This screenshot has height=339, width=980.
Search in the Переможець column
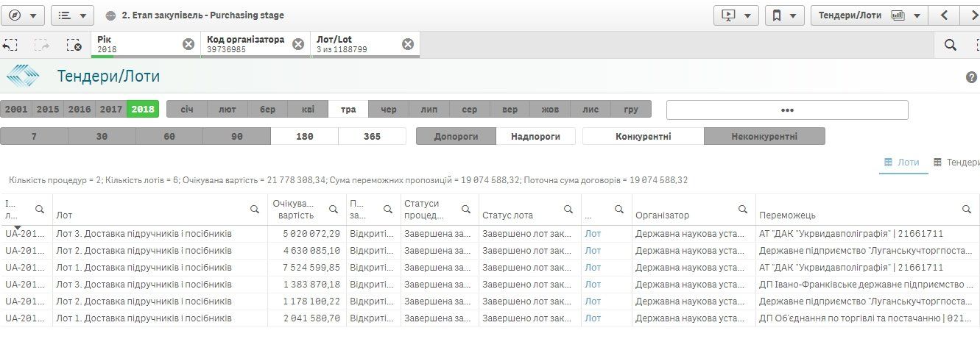tap(966, 209)
